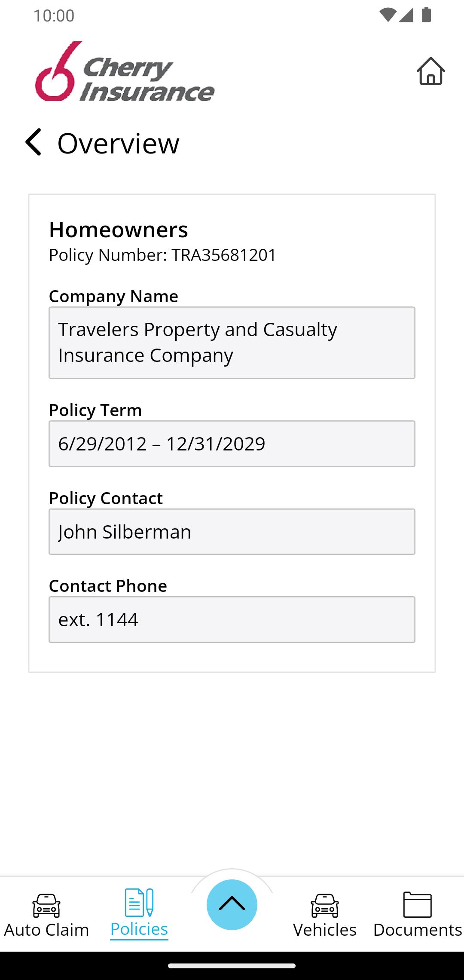Open the Vehicles car icon
The width and height of the screenshot is (464, 980).
pyautogui.click(x=325, y=905)
